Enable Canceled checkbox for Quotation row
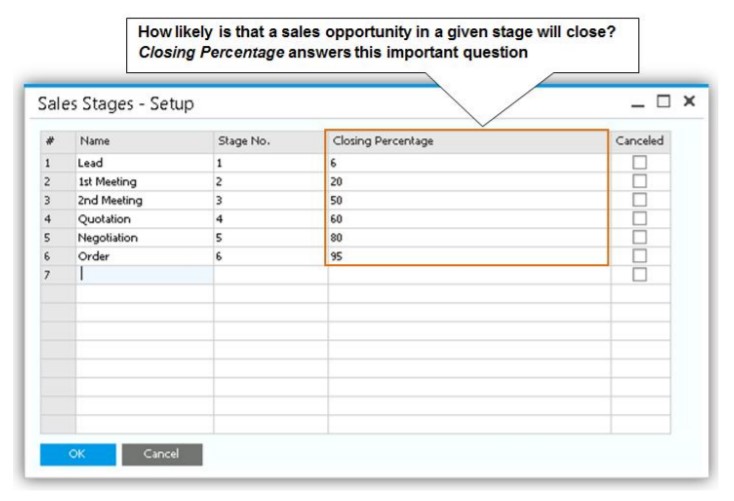 (x=640, y=219)
